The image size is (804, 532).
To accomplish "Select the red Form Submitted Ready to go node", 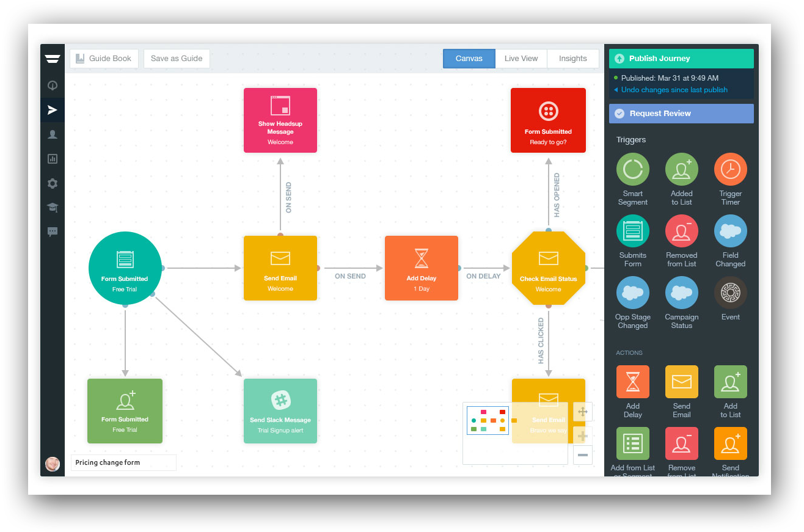I will pyautogui.click(x=549, y=120).
